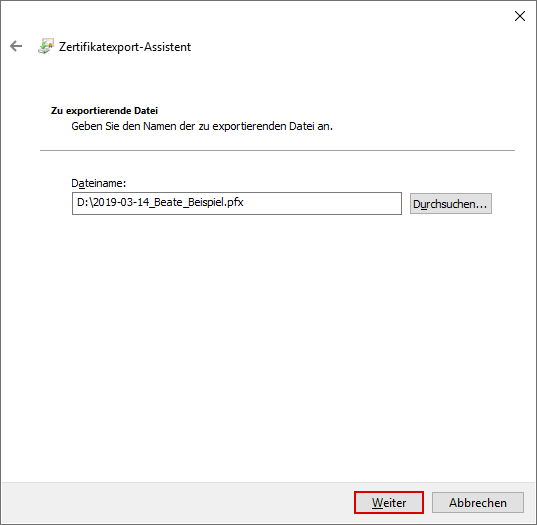Click the Zertifikatexport-Assistent title text
The image size is (537, 525).
click(125, 47)
